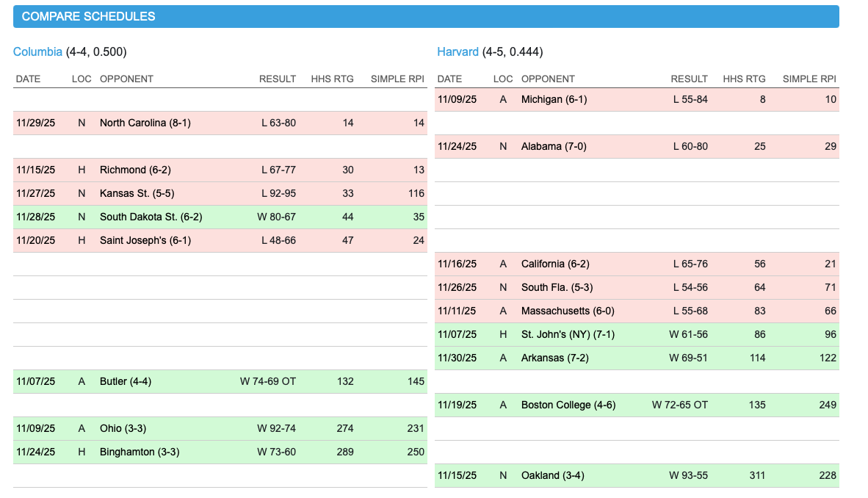Click the Butler W 74-69 OT result
The image size is (868, 498).
click(x=268, y=381)
